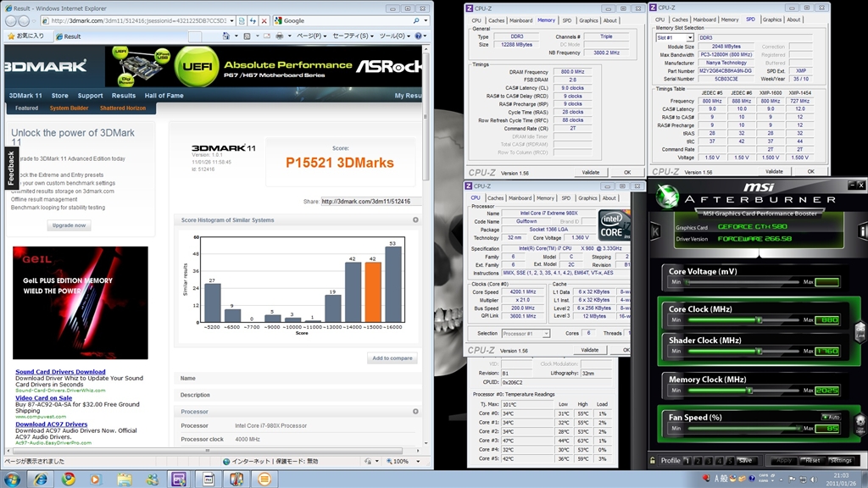Click the Afterburner Settings button

click(840, 460)
